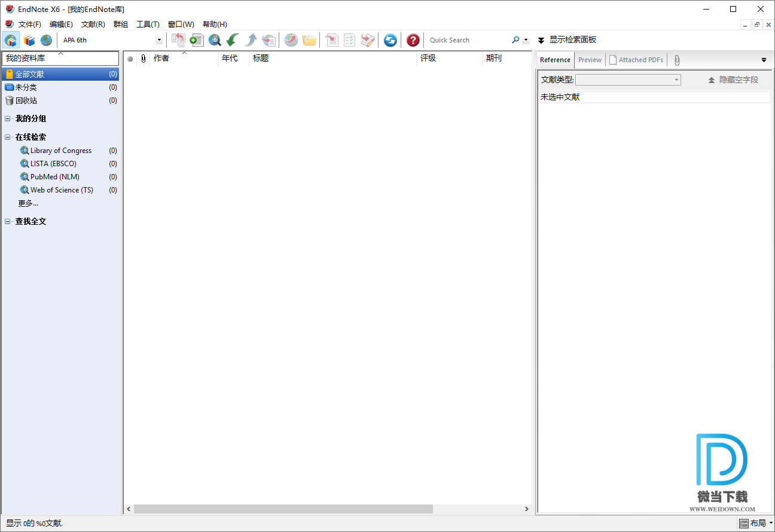Sort by the 作者 column header
Screen dimensions: 775x532
pos(184,58)
